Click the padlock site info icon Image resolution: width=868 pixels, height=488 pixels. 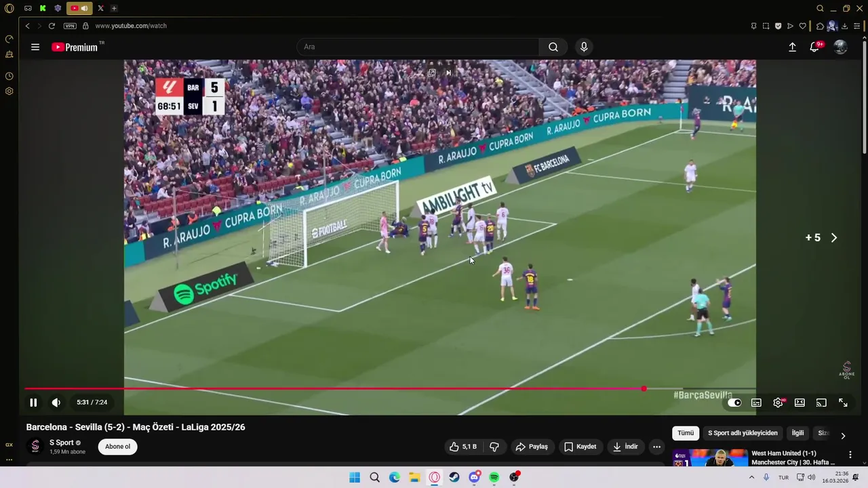[x=85, y=26]
